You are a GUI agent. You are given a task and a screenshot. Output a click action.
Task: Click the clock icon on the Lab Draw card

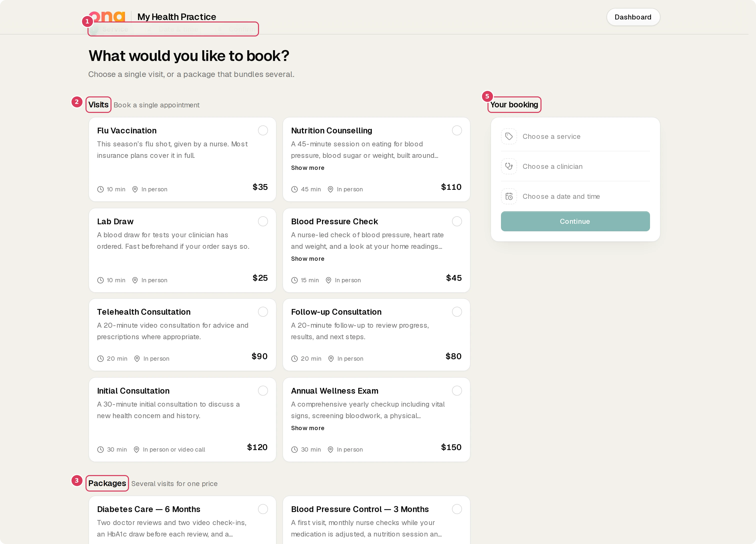point(100,280)
